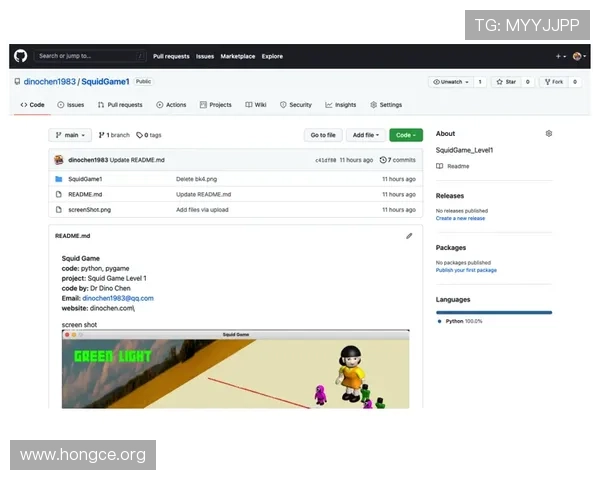Screen dimensions: 600x480
Task: Click the star icon on Star button
Action: coord(499,82)
